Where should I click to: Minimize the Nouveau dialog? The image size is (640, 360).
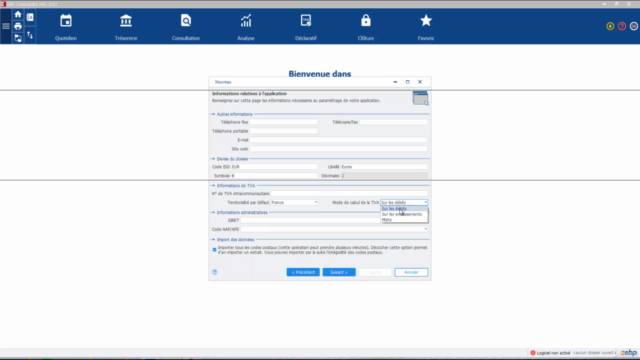[x=395, y=82]
